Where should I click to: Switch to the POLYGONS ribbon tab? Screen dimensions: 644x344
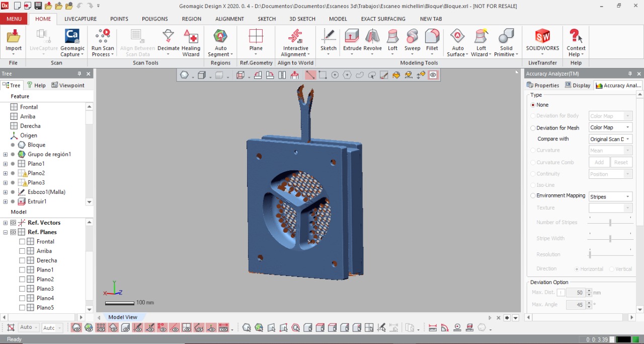point(155,19)
